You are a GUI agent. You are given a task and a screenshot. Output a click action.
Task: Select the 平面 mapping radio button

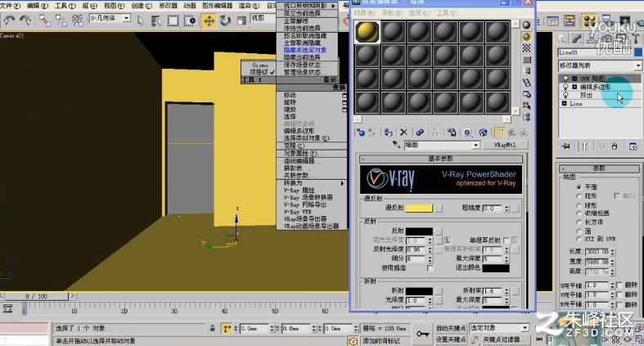[579, 186]
